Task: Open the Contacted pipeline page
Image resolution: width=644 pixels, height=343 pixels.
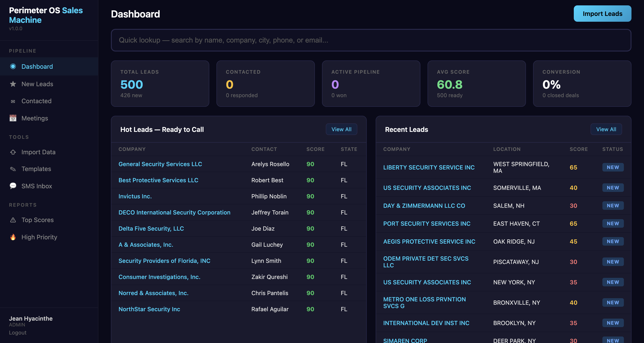Action: [x=49, y=101]
